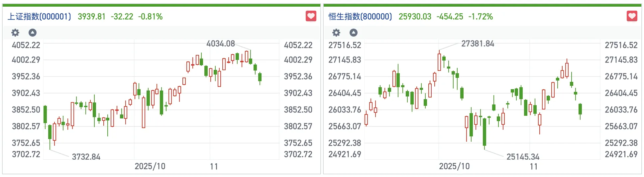Select 2025/10 date label on 上证指数 chart

[150, 166]
